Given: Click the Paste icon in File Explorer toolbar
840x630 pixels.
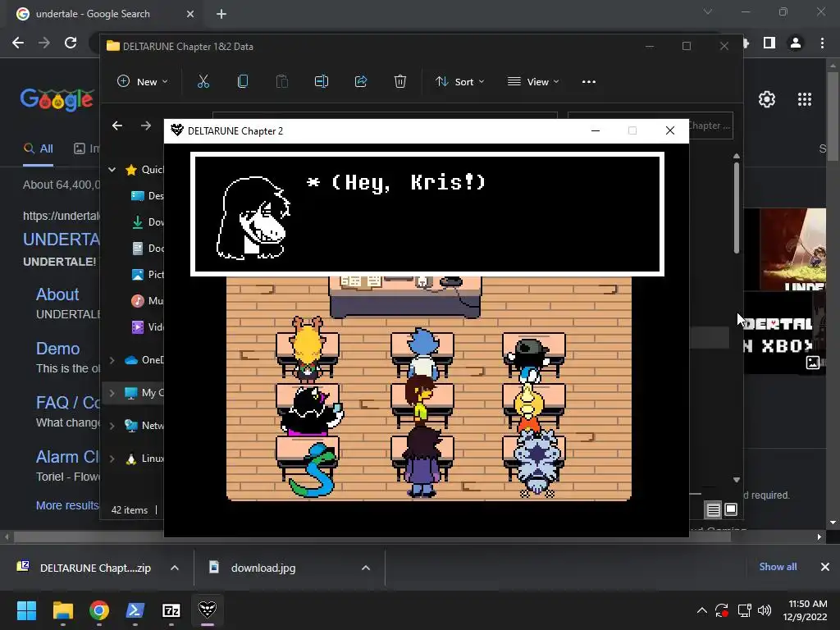Looking at the screenshot, I should (282, 81).
